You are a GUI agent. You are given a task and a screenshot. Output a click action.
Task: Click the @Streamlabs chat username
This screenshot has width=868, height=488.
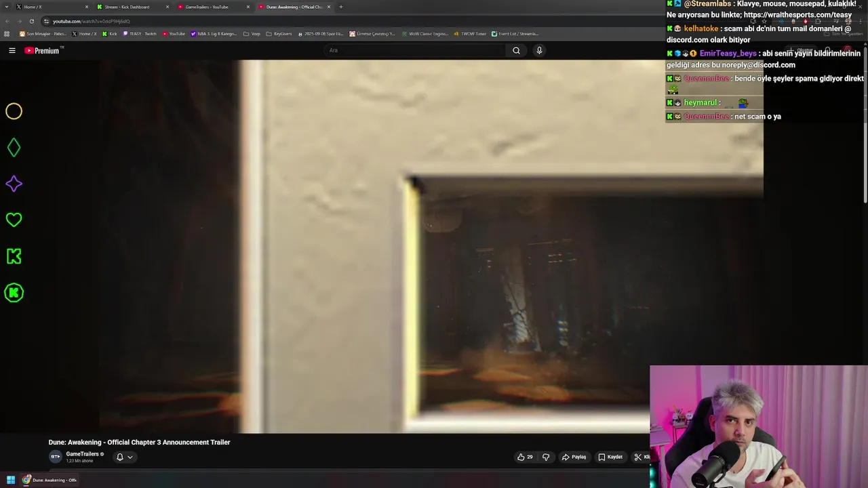point(707,3)
